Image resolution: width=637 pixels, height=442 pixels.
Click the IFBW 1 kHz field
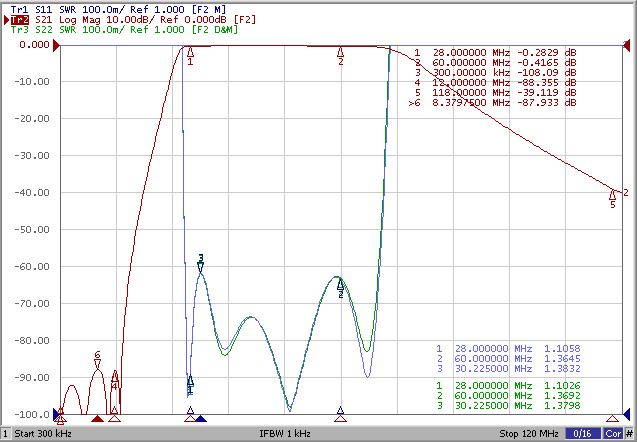point(285,433)
